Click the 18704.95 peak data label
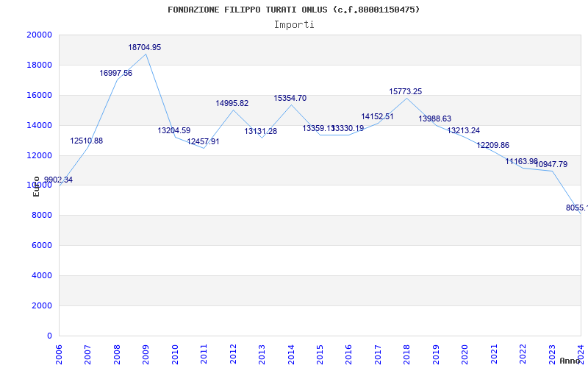 click(x=145, y=47)
